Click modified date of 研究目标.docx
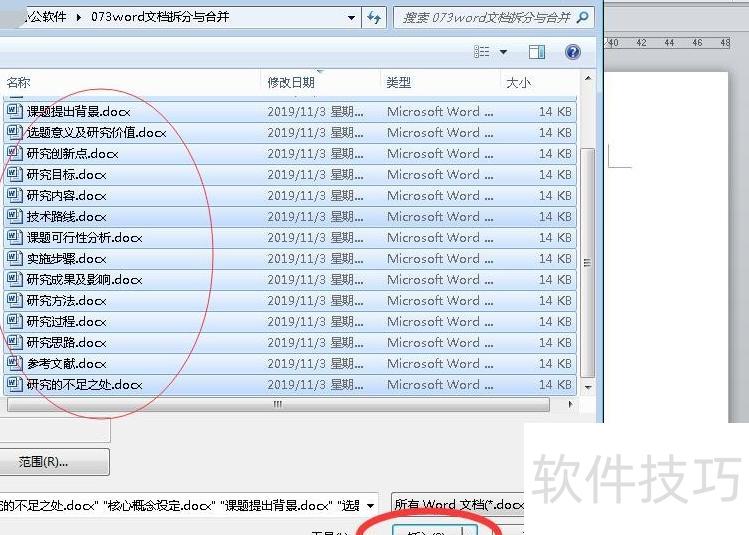Screen dimensions: 749x535 [315, 174]
